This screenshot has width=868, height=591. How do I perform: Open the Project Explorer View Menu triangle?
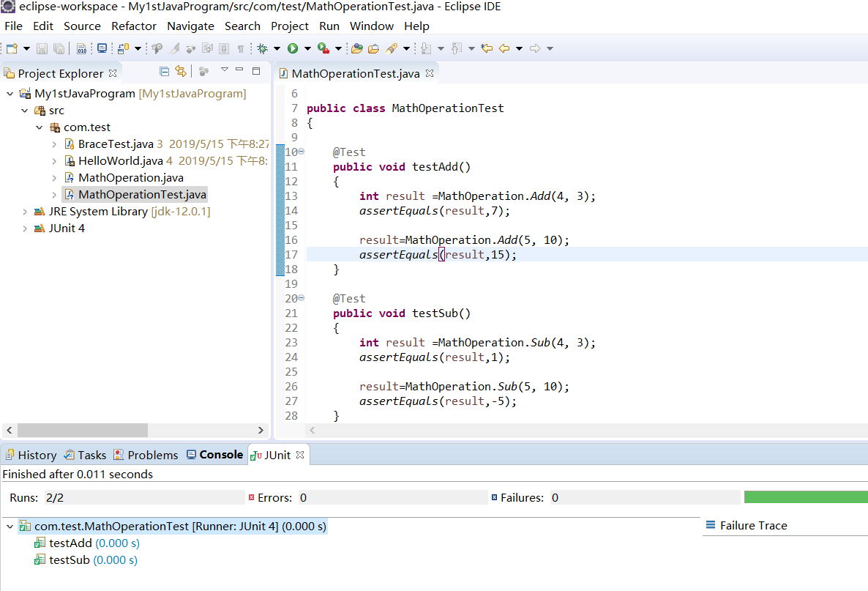pos(224,70)
